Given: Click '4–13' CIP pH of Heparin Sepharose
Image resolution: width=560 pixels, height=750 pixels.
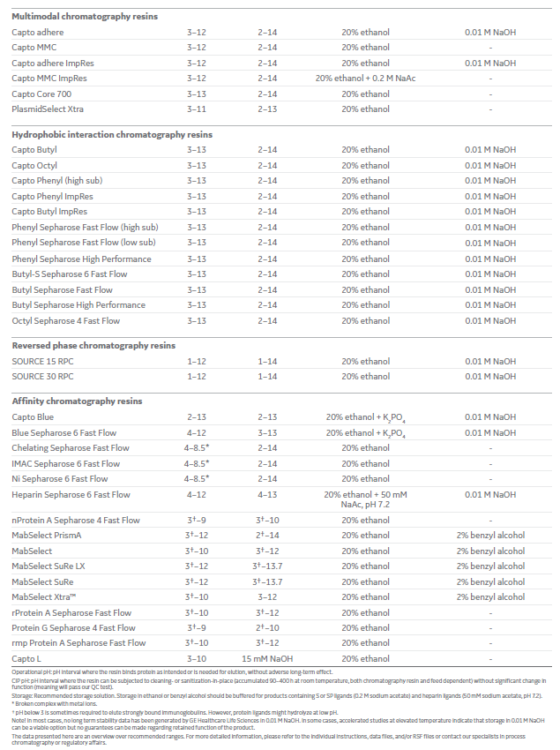Looking at the screenshot, I should click(267, 495).
